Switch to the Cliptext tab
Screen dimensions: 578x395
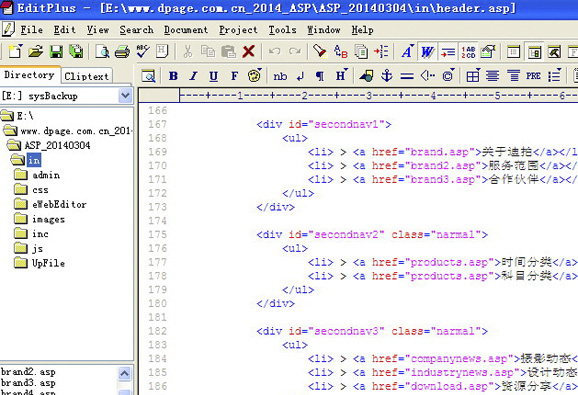pyautogui.click(x=87, y=76)
